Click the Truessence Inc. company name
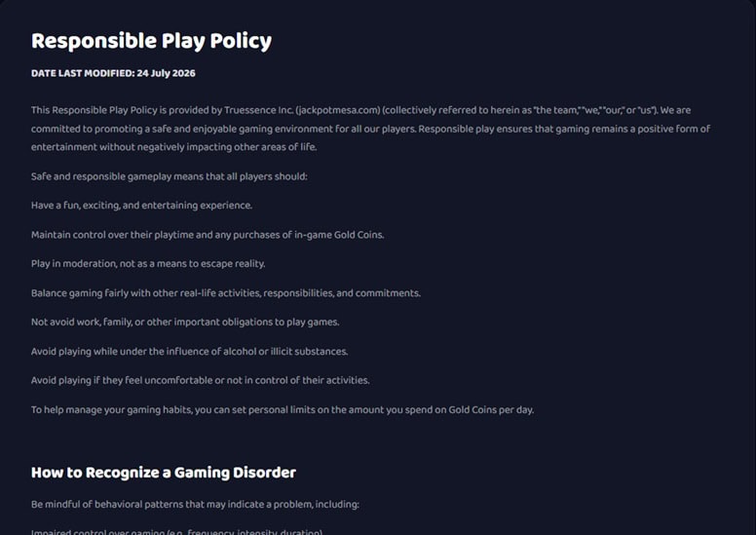 pyautogui.click(x=259, y=110)
